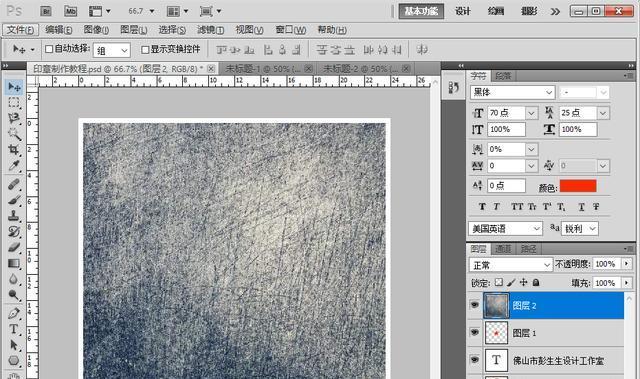The image size is (640, 379).
Task: Open the red text color swatch
Action: 578,186
